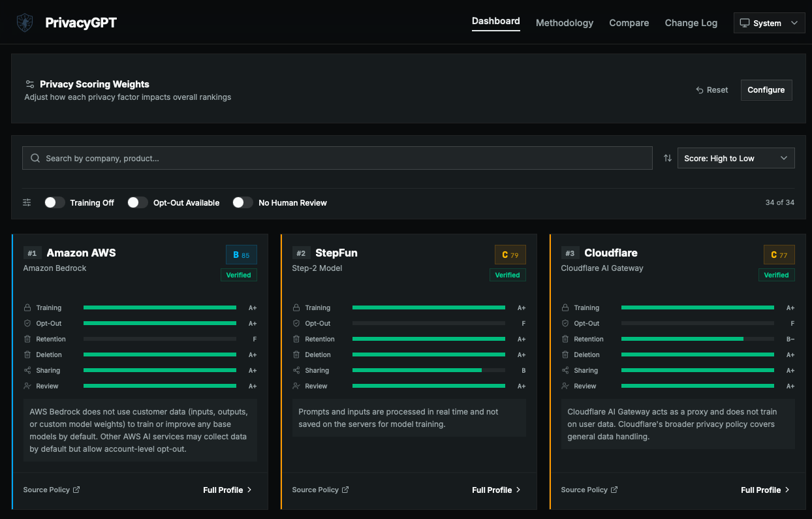Click the Verified badge on Amazon AWS card
Screen dimensions: 812x519
click(x=239, y=275)
